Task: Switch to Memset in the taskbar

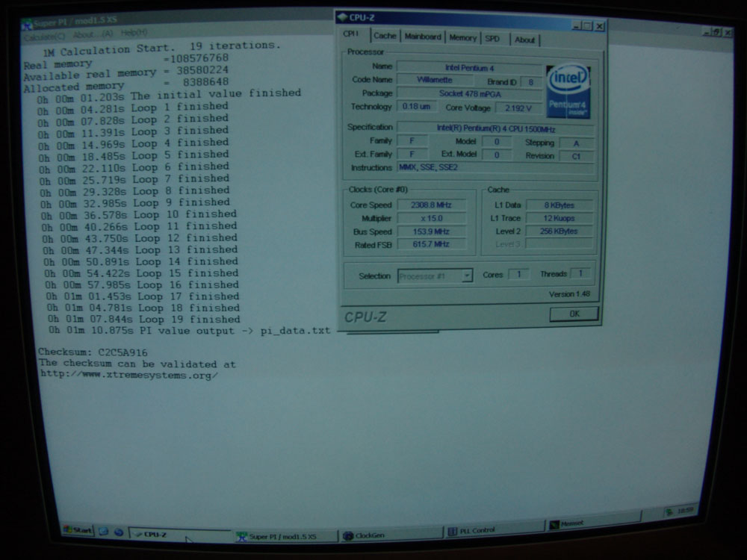Action: point(595,523)
